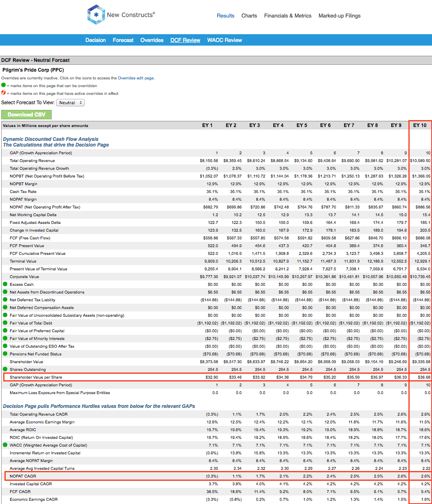Click override dot for Unconsolidated Subsidiary Assets row

[5, 315]
